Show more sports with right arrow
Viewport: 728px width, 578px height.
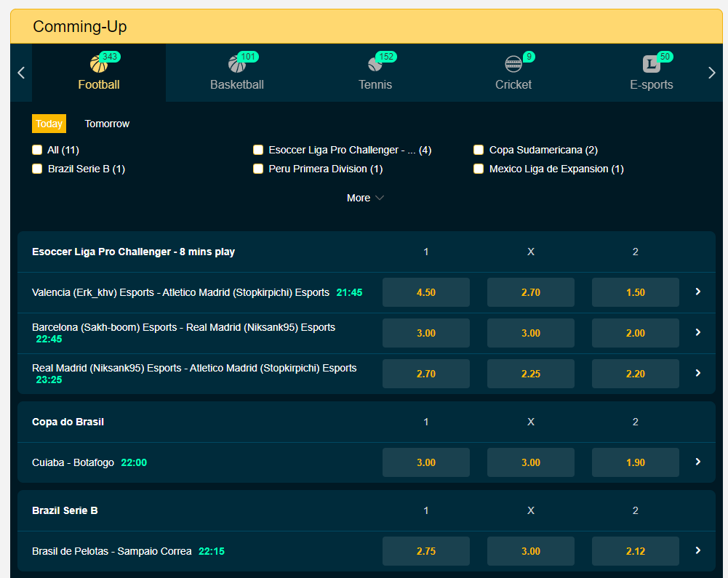(712, 73)
